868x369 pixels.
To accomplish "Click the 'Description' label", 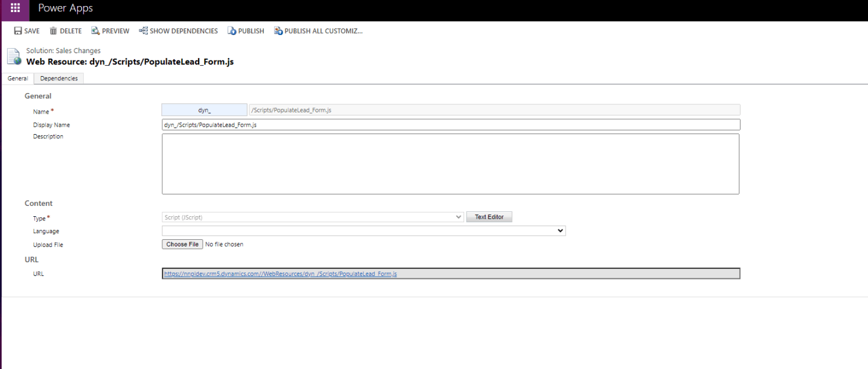I will coord(48,136).
